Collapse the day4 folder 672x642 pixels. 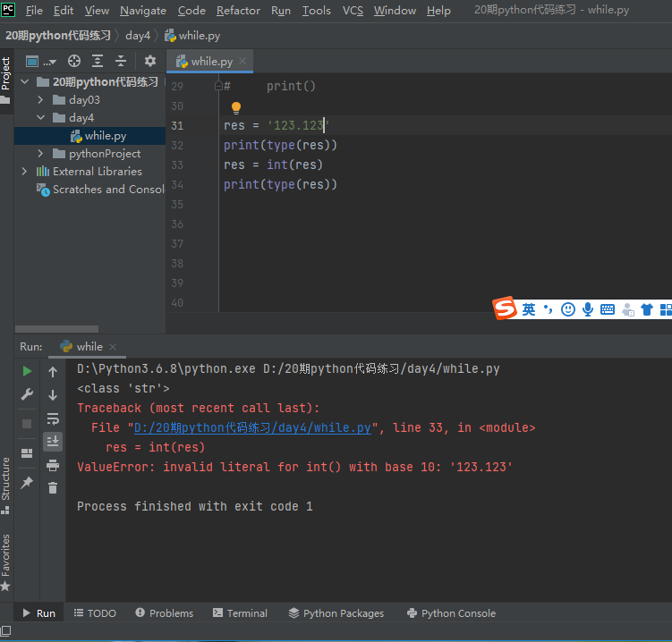pos(41,118)
